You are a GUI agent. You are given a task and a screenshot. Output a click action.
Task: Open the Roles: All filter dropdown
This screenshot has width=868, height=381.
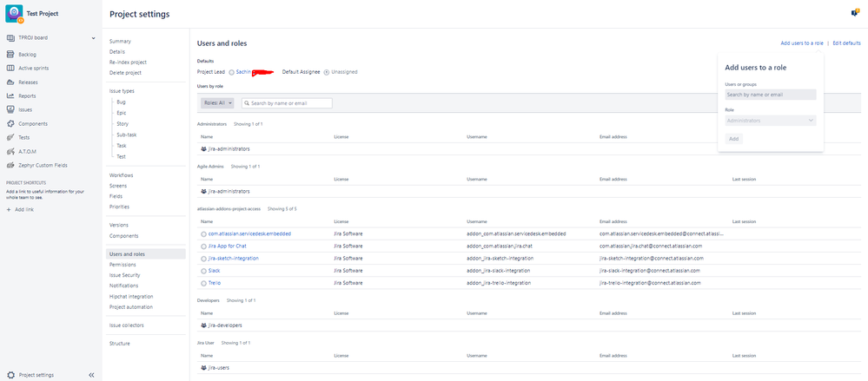(217, 103)
